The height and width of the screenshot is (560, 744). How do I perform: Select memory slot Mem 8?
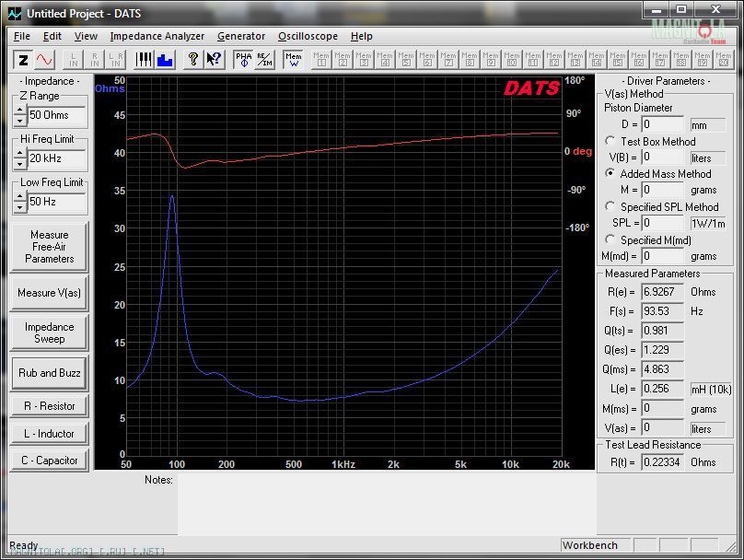[x=470, y=60]
